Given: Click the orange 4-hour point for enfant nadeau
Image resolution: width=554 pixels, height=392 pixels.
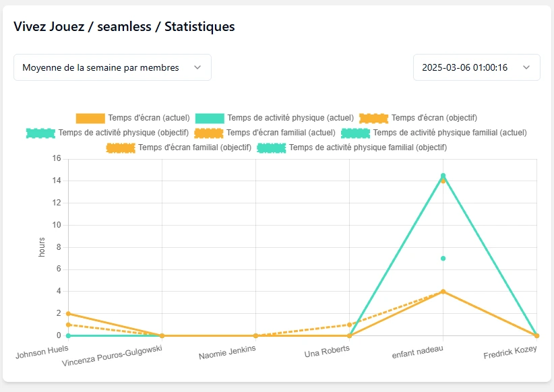Looking at the screenshot, I should tap(443, 292).
